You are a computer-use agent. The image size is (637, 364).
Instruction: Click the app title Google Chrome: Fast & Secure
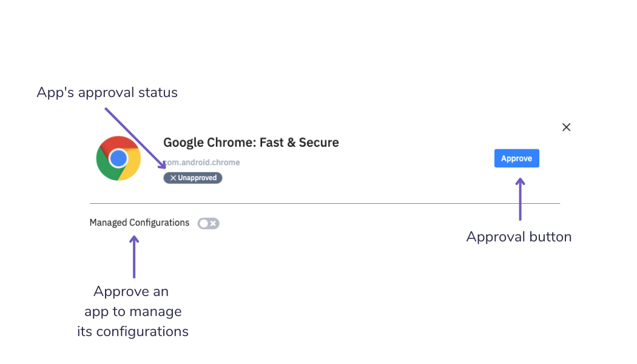(251, 143)
